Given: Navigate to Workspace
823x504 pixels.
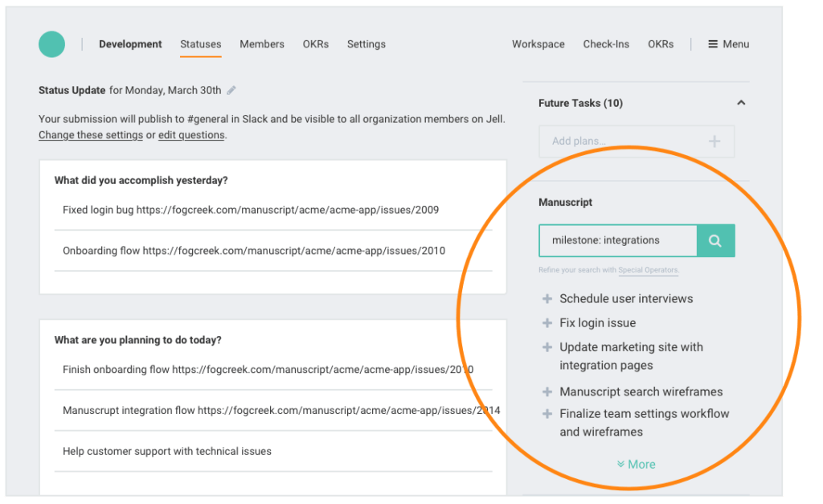Looking at the screenshot, I should pyautogui.click(x=538, y=44).
